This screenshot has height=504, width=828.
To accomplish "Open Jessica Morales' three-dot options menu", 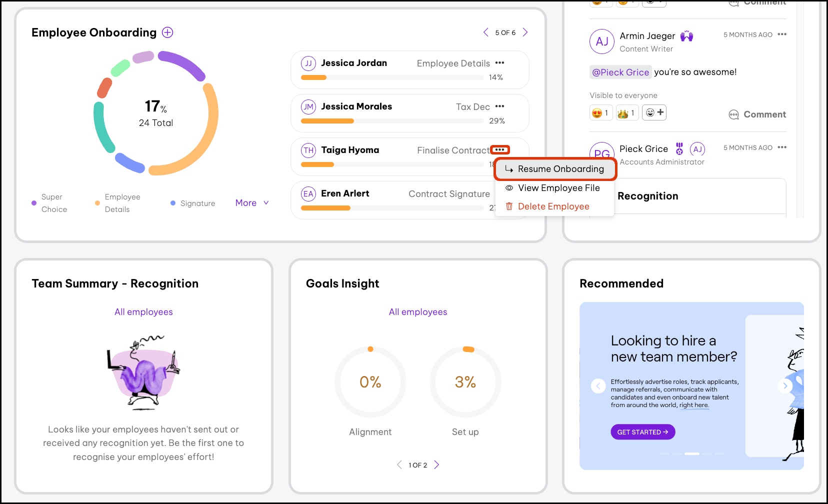I will (x=499, y=106).
